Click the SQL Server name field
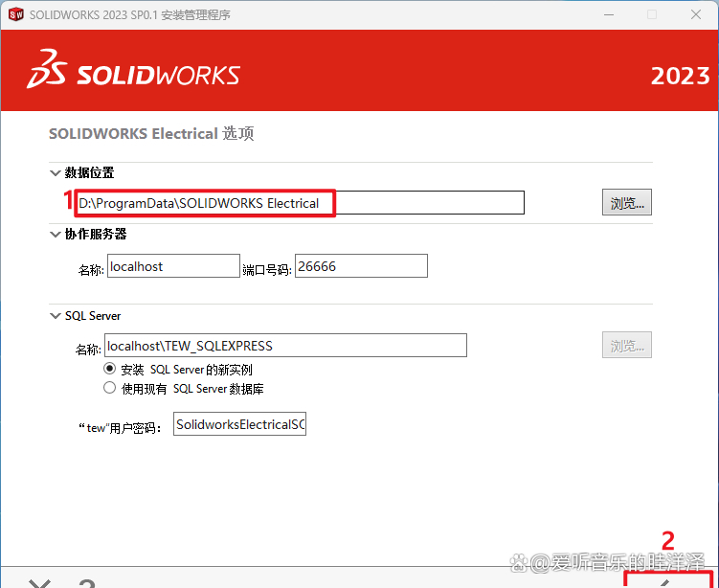Viewport: 719px width, 588px height. pos(285,346)
